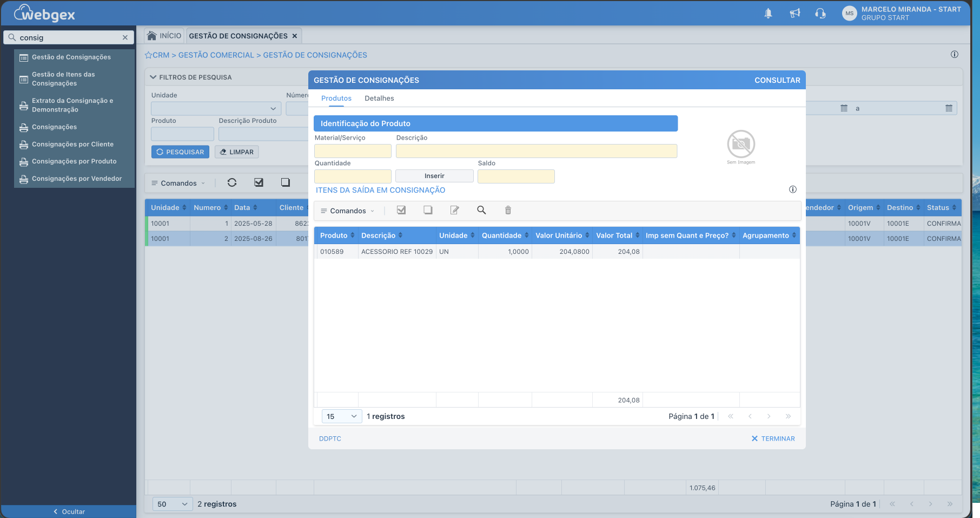
Task: Favorite page with breadcrumb star icon
Action: click(x=148, y=55)
